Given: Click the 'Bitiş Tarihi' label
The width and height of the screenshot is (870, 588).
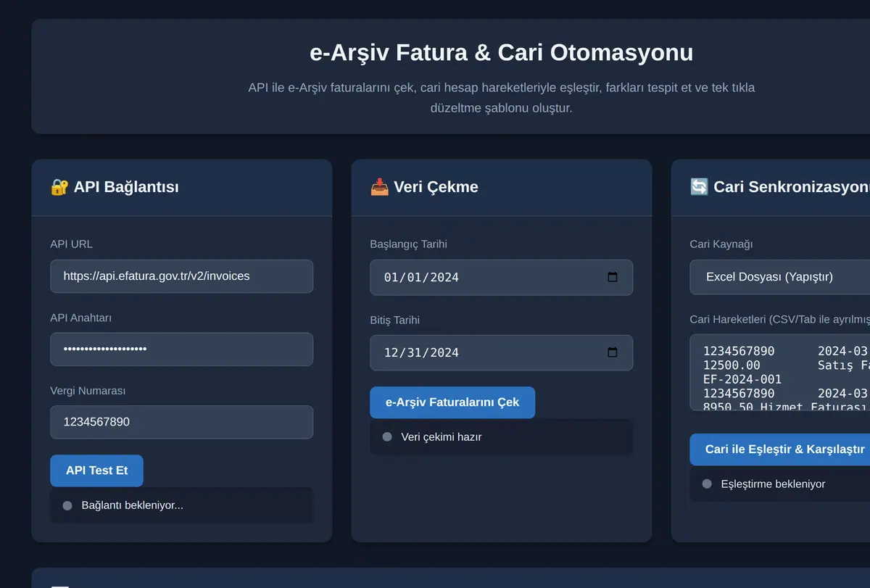Looking at the screenshot, I should point(394,320).
